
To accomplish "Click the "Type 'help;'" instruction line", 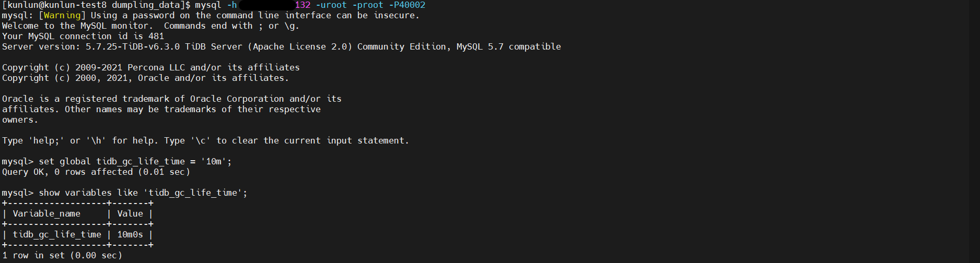I will pyautogui.click(x=206, y=141).
